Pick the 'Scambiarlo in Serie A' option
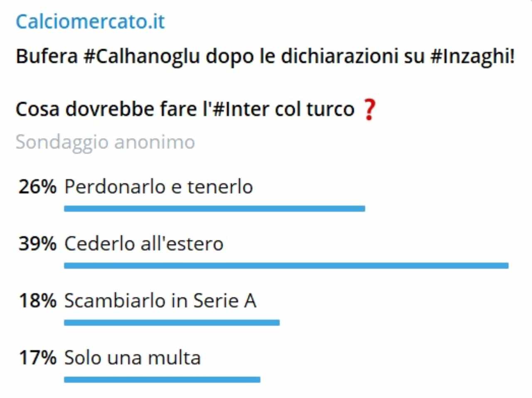Screen dimensions: 532x398 coord(160,300)
